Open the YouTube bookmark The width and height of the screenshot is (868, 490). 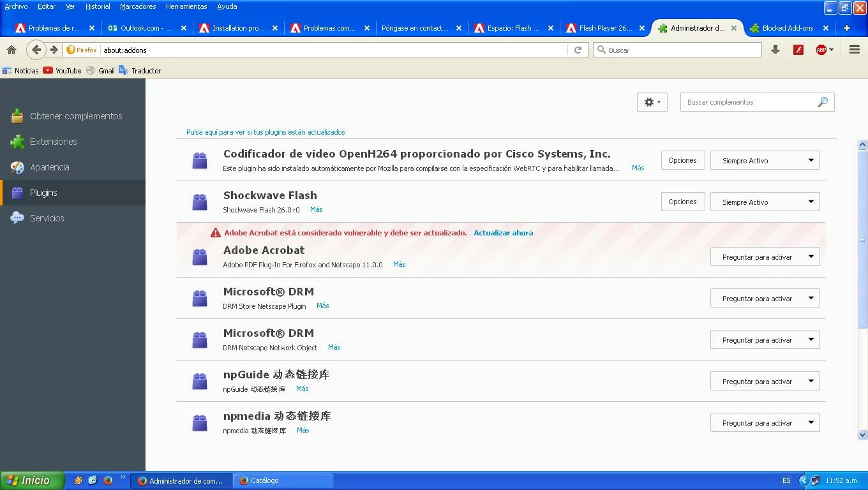pos(62,71)
